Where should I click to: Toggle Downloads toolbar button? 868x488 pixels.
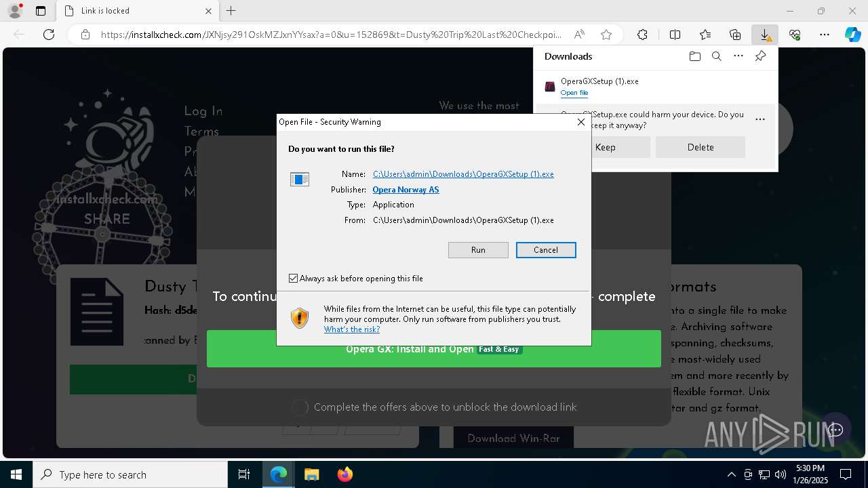pyautogui.click(x=765, y=35)
